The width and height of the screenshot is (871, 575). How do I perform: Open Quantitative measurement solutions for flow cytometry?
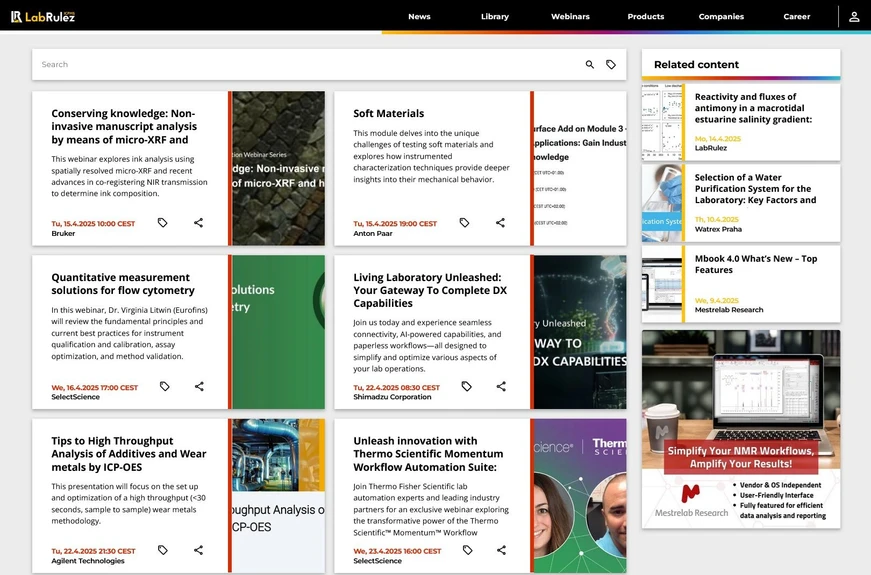click(x=123, y=284)
